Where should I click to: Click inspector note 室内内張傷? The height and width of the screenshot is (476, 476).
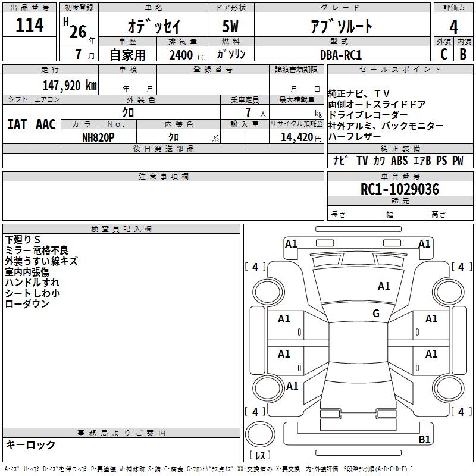(27, 272)
